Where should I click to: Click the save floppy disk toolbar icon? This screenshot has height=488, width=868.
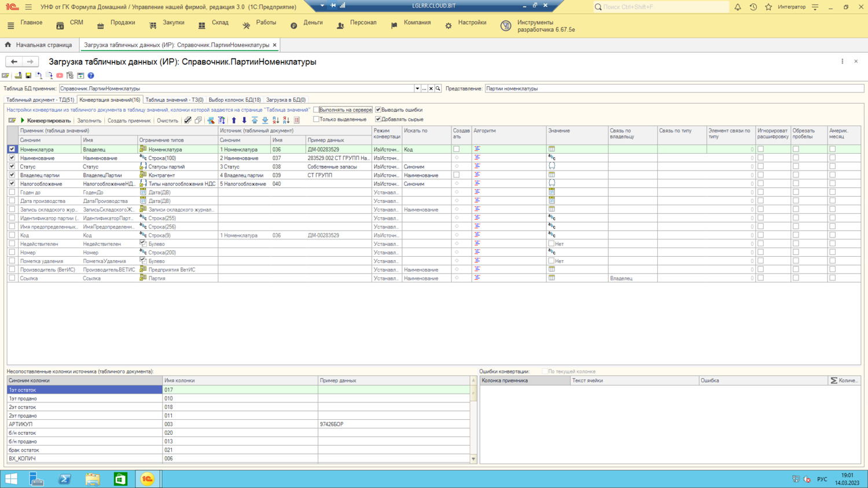(x=28, y=76)
